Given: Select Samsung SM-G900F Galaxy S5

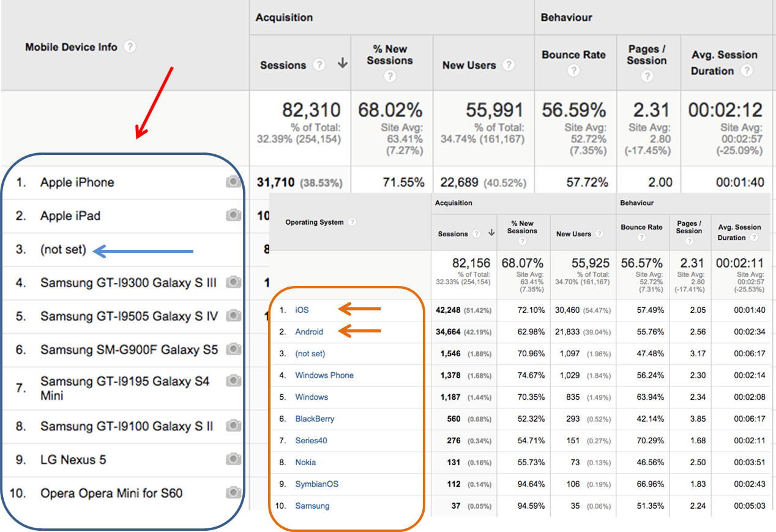Looking at the screenshot, I should 129,350.
